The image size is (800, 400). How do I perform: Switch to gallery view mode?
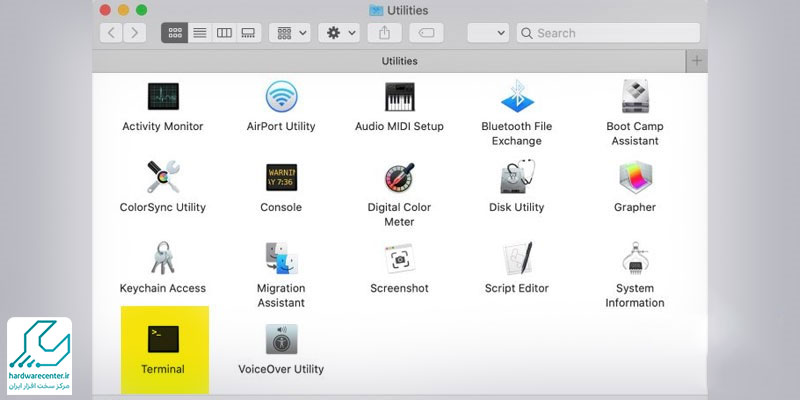click(248, 33)
